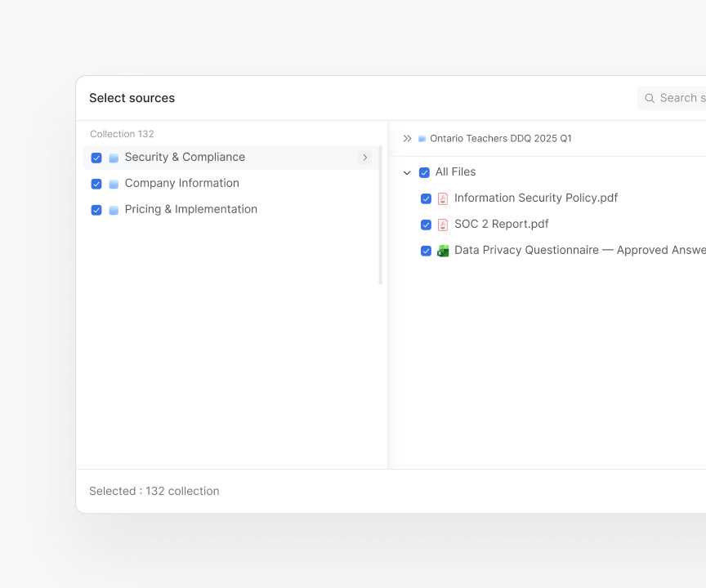The width and height of the screenshot is (706, 588).
Task: Click PDF icon of SOC 2 Report
Action: [x=443, y=225]
